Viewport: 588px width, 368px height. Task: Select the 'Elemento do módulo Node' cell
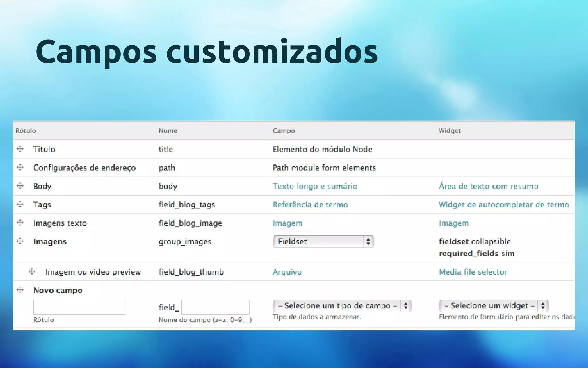point(322,149)
